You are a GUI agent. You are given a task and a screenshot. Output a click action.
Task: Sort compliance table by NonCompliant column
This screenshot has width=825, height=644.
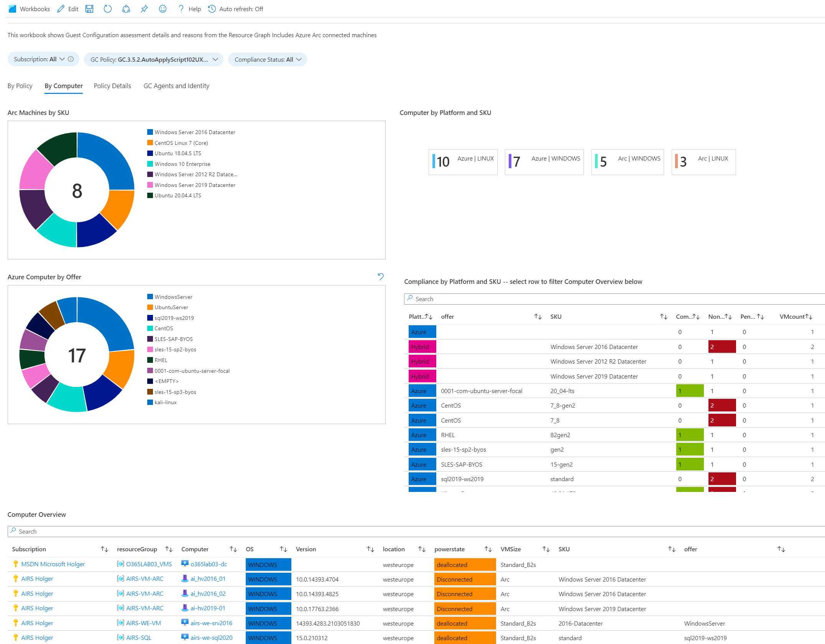click(728, 316)
